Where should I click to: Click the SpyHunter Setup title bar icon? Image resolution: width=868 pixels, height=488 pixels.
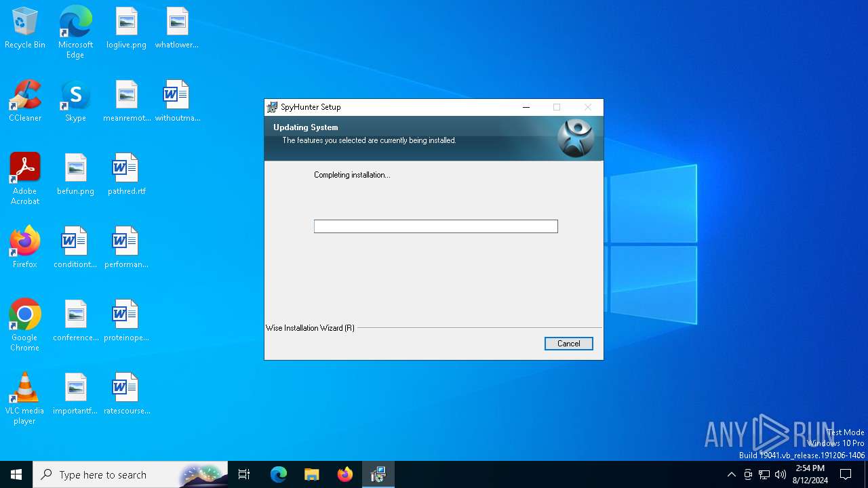coord(272,107)
